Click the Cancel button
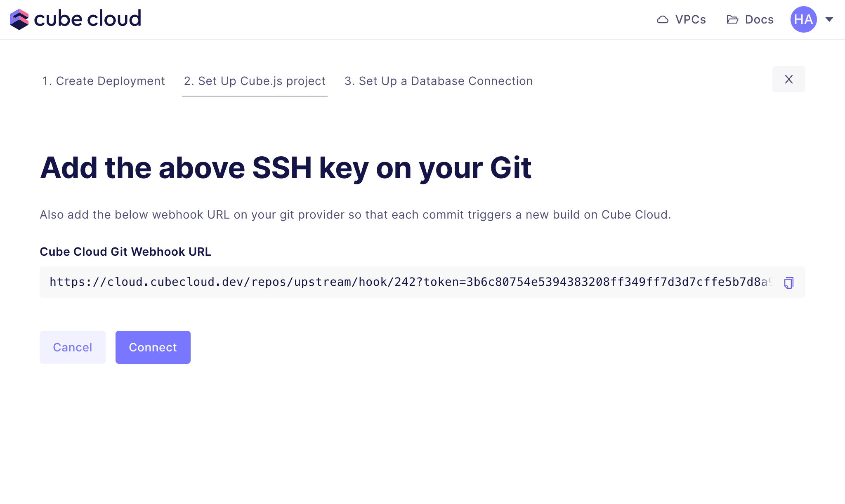845x504 pixels. point(73,347)
